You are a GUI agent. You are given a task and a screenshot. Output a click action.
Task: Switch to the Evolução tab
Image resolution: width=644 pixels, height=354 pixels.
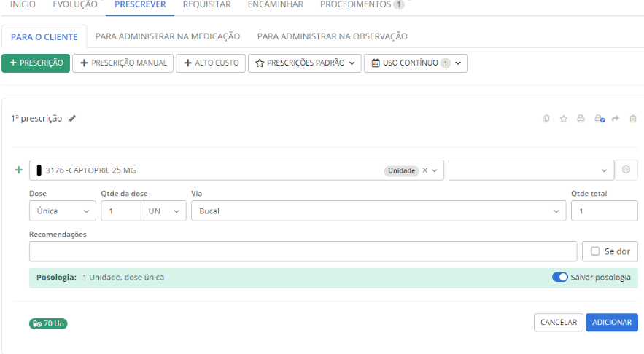click(75, 5)
